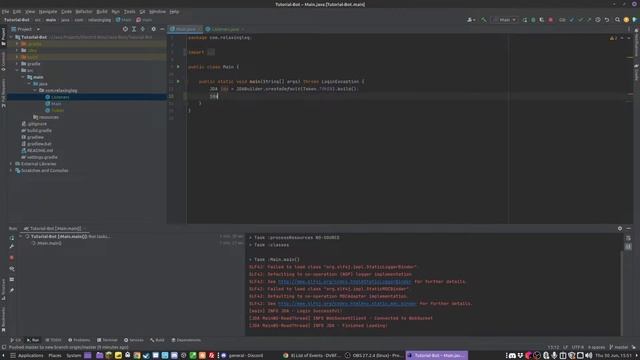Click first slf4j.org link in console
Screen dimensions: 640x360
pos(344,282)
